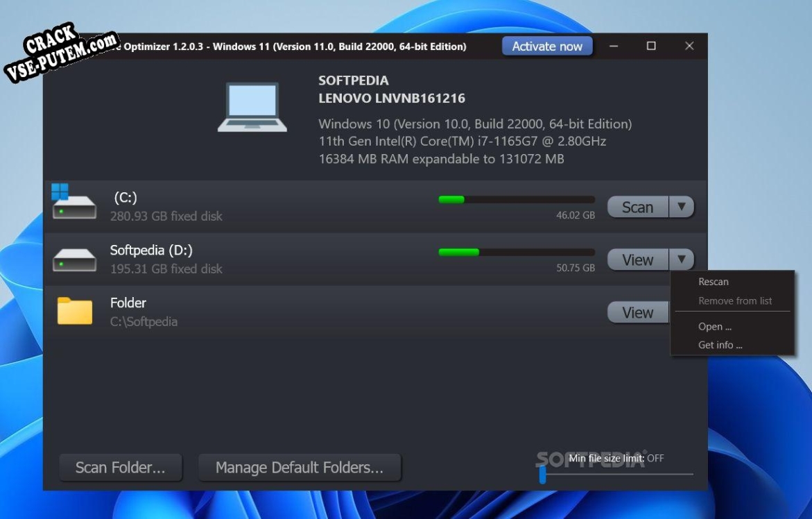Open the dropdown arrow next to drive D: View
Screen dimensions: 812x519
[x=682, y=259]
